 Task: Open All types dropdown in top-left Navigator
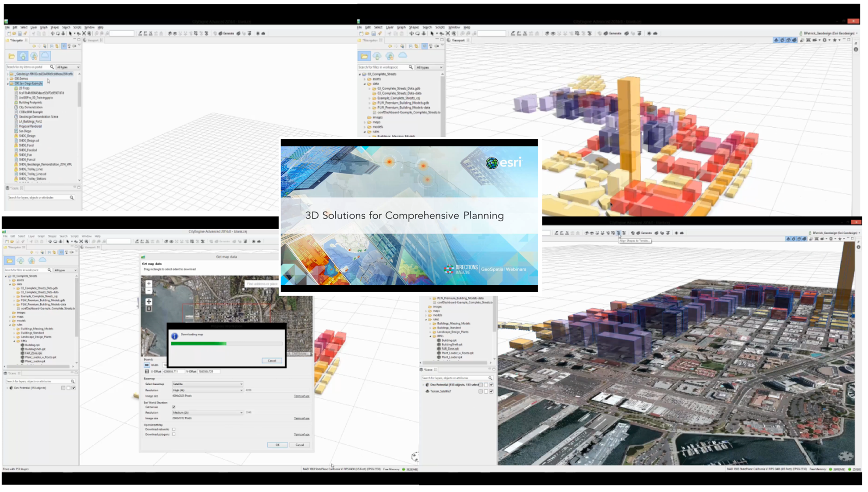pyautogui.click(x=68, y=67)
